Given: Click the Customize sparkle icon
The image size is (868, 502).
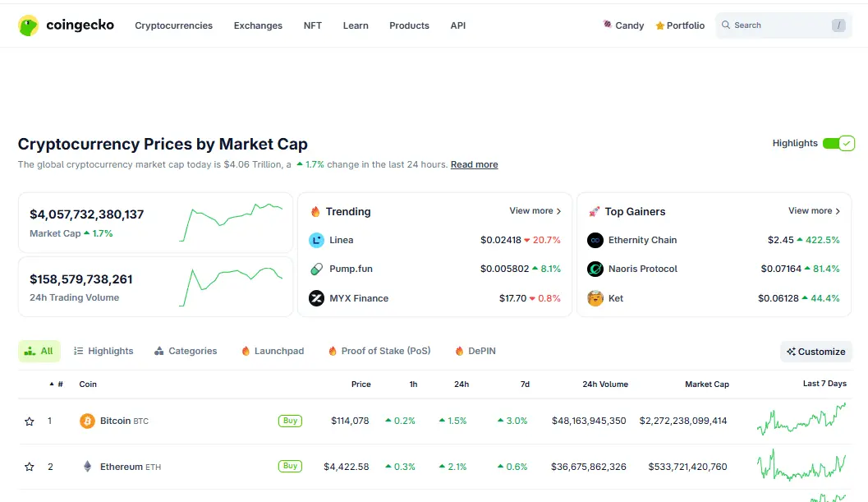Looking at the screenshot, I should click(791, 352).
